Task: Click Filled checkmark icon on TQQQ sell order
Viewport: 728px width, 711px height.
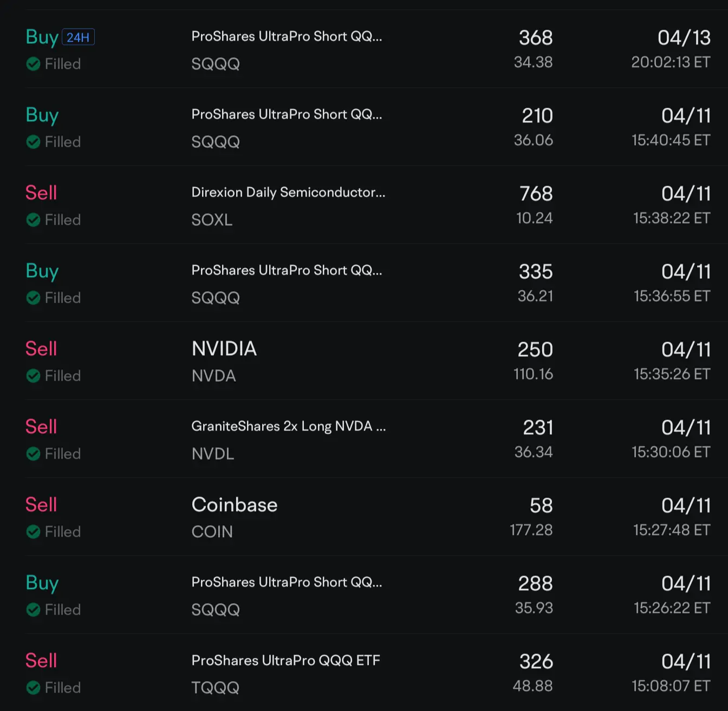Action: point(33,688)
